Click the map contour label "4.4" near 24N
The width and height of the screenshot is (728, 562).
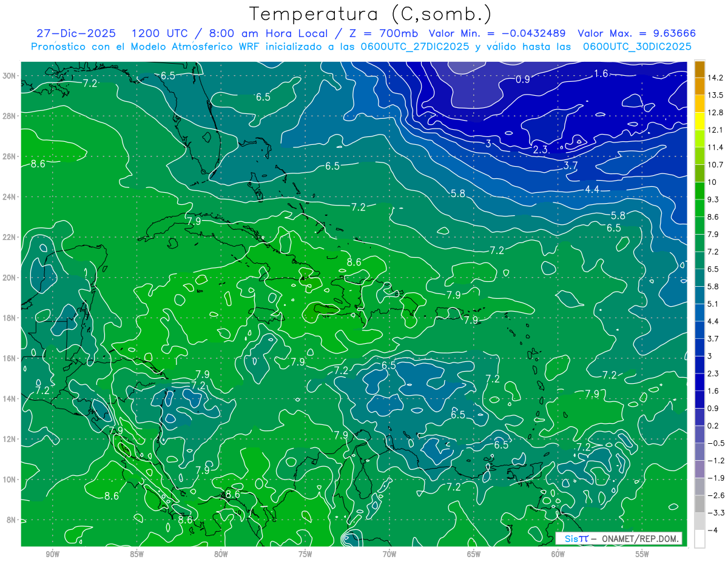(592, 190)
